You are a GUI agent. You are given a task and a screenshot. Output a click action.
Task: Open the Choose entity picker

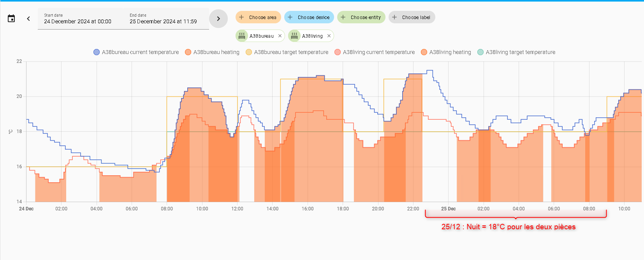click(x=361, y=17)
